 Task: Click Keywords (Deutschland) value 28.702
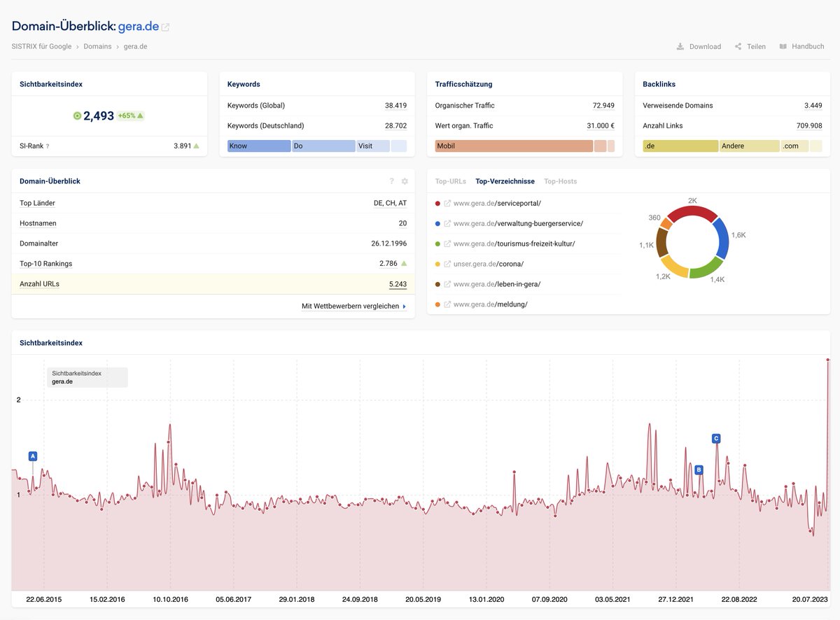395,126
